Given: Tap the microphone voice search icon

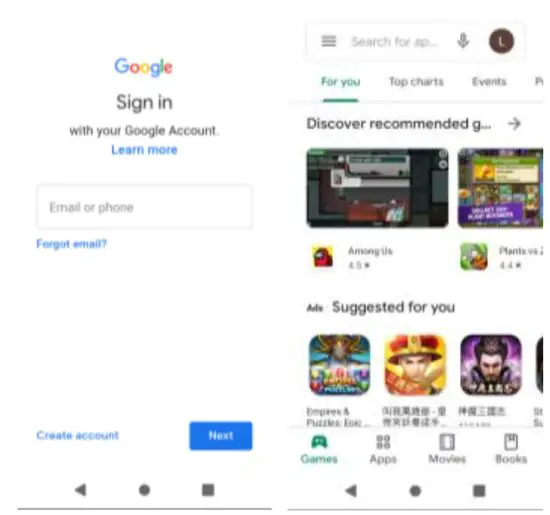Looking at the screenshot, I should [463, 41].
